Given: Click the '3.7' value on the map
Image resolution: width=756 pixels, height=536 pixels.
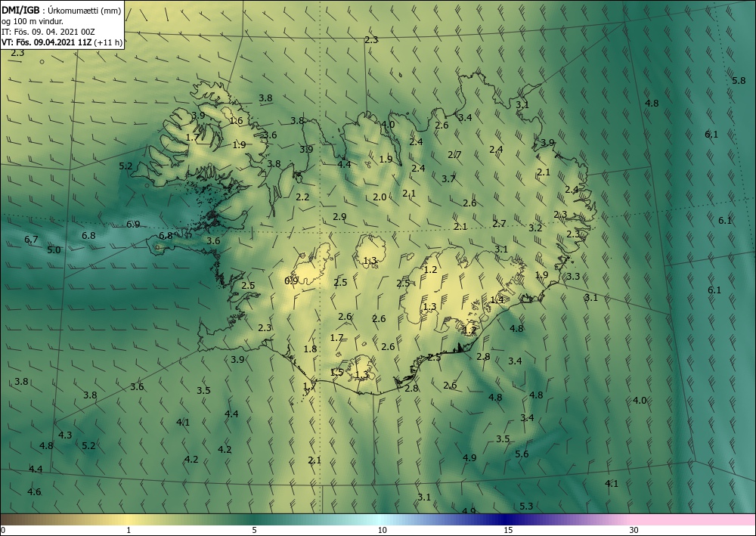Looking at the screenshot, I should click(x=448, y=179).
